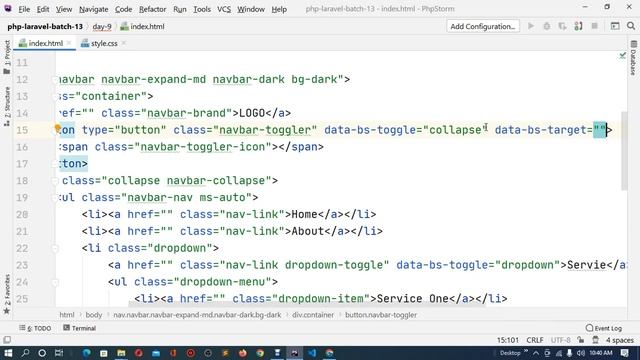Open the Windows Start menu
This screenshot has width=640, height=360.
pos(8,353)
